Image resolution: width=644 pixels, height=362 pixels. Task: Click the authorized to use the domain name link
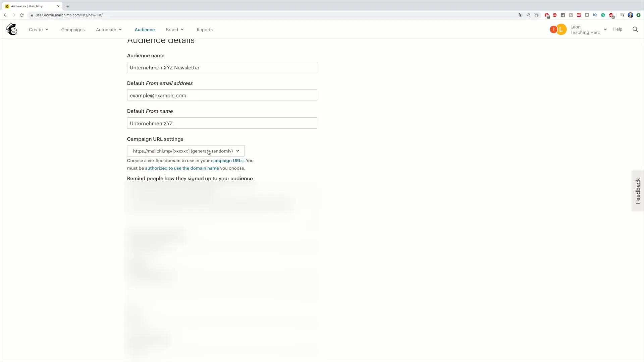pos(182,168)
